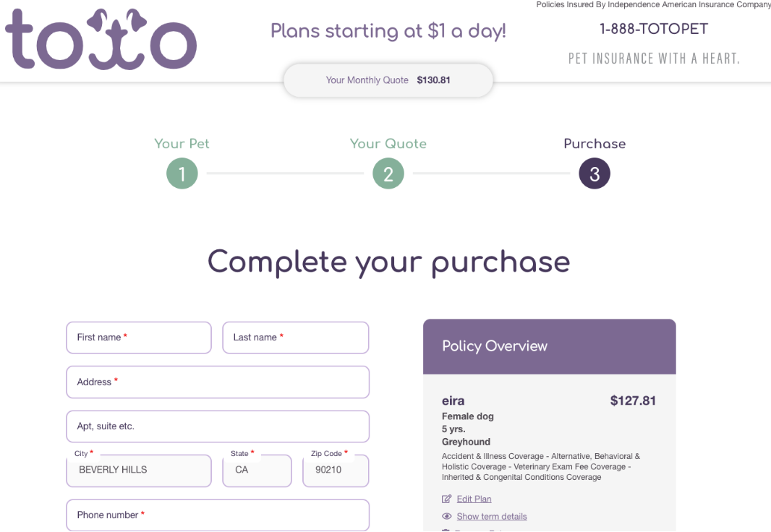Click the Zip Code field showing 90210
Screen dimensions: 771x532
(336, 471)
